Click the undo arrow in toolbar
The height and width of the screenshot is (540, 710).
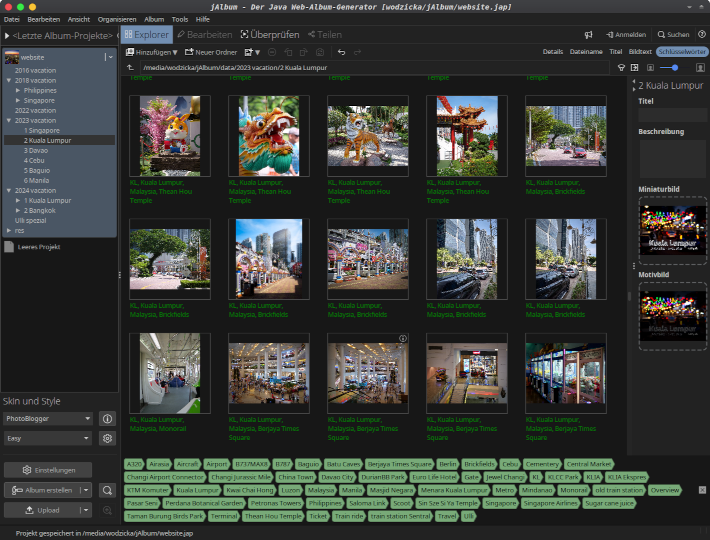coord(341,52)
